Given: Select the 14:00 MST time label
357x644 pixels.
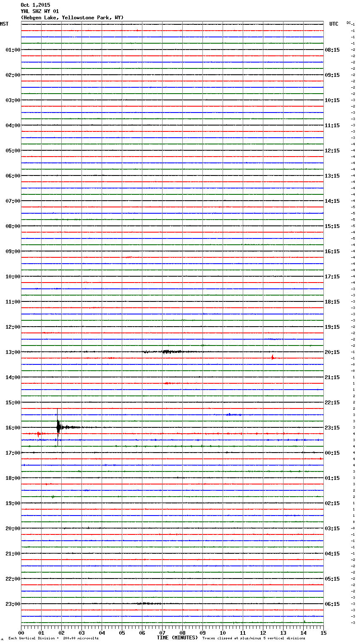Looking at the screenshot, I should 13,377.
